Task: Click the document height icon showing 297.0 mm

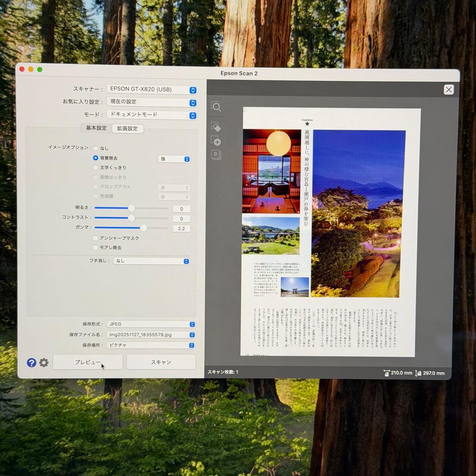Action: click(x=417, y=372)
